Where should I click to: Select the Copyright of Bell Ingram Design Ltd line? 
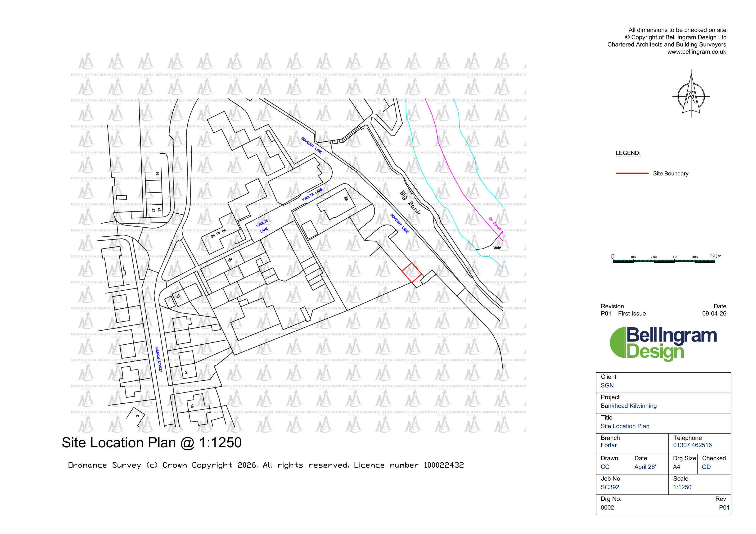tap(675, 37)
